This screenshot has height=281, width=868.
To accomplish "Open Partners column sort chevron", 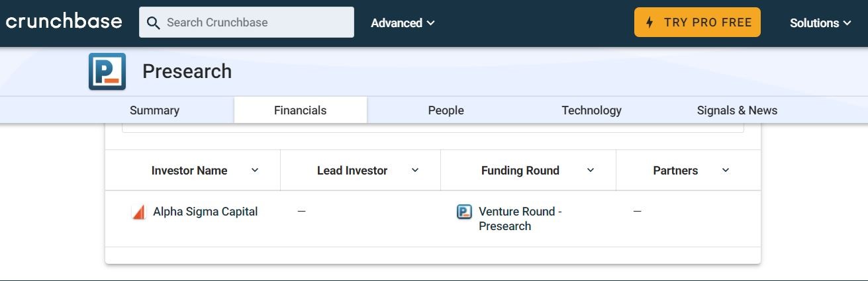I will click(726, 171).
